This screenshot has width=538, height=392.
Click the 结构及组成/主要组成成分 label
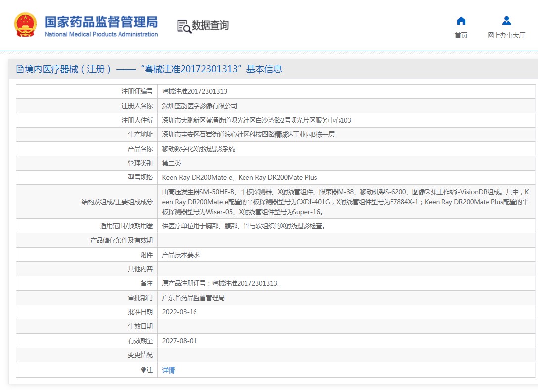(117, 202)
